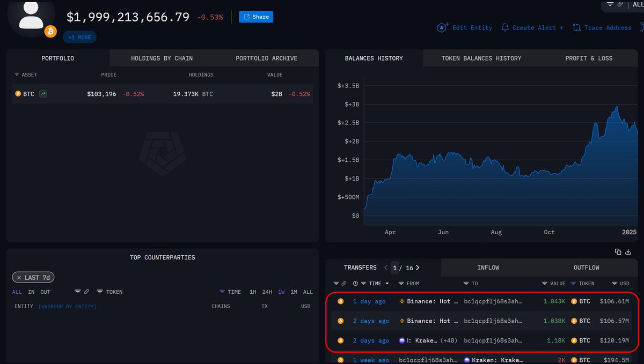Click BTC token icon in $106.57M row
The width and height of the screenshot is (644, 364).
pos(574,321)
